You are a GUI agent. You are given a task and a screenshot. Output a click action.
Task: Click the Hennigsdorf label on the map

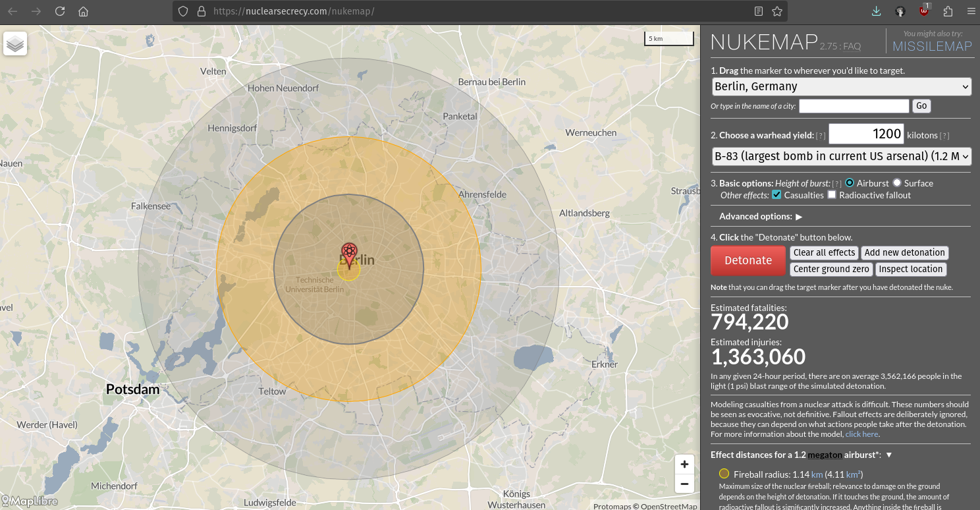[x=232, y=128]
